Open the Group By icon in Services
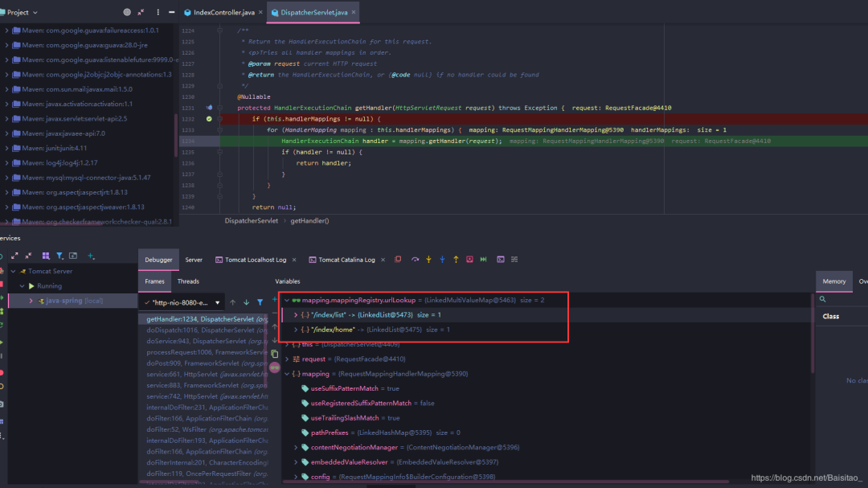Viewport: 868px width, 488px height. 45,256
